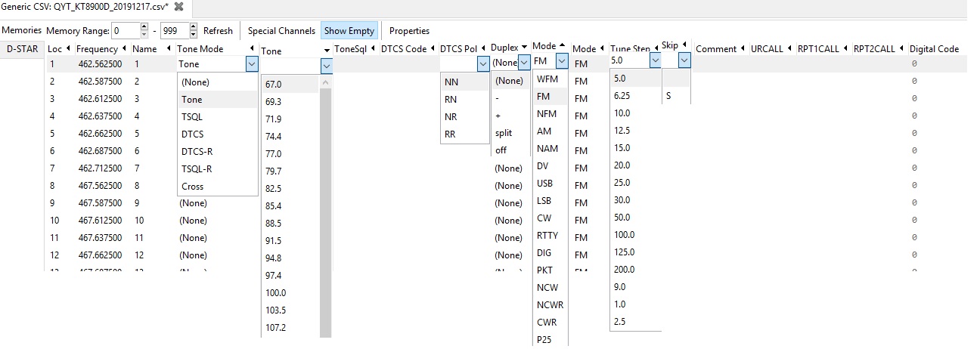Click the Frequency column header
Viewport: 980px width, 349px height.
point(97,49)
